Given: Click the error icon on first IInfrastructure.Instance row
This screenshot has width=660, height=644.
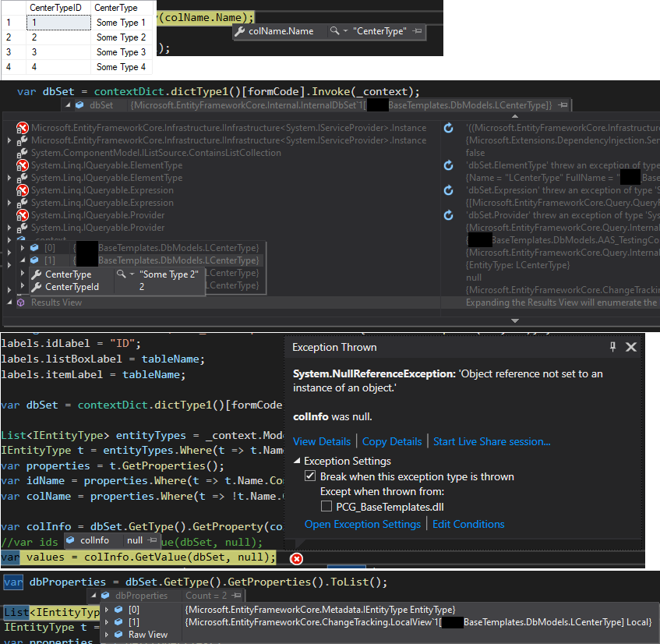Looking at the screenshot, I should click(23, 128).
